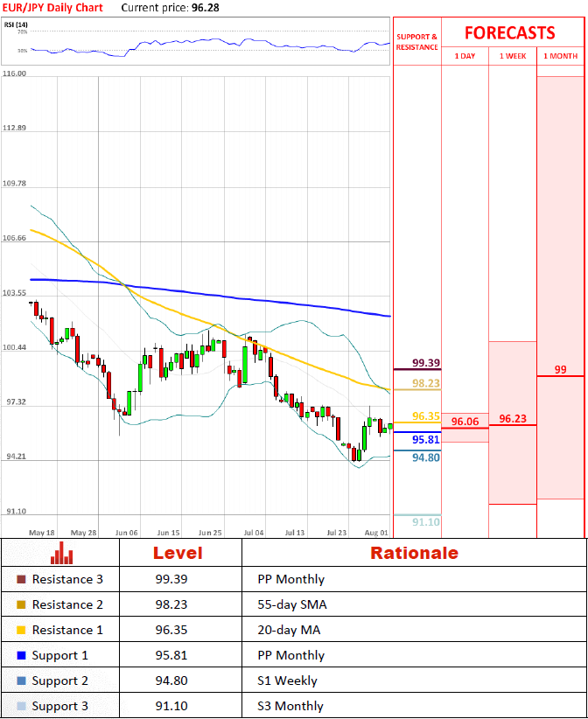Click the 99.39 resistance level label

coord(425,363)
